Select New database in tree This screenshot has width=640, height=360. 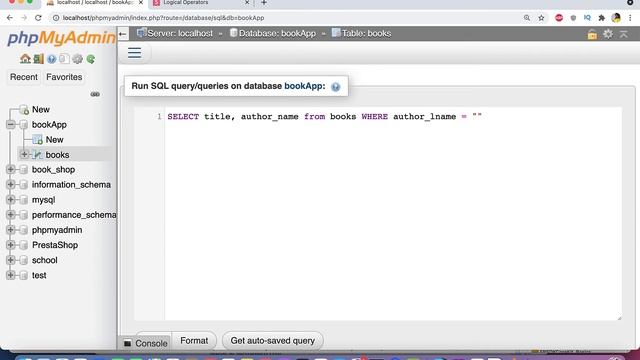[x=41, y=109]
